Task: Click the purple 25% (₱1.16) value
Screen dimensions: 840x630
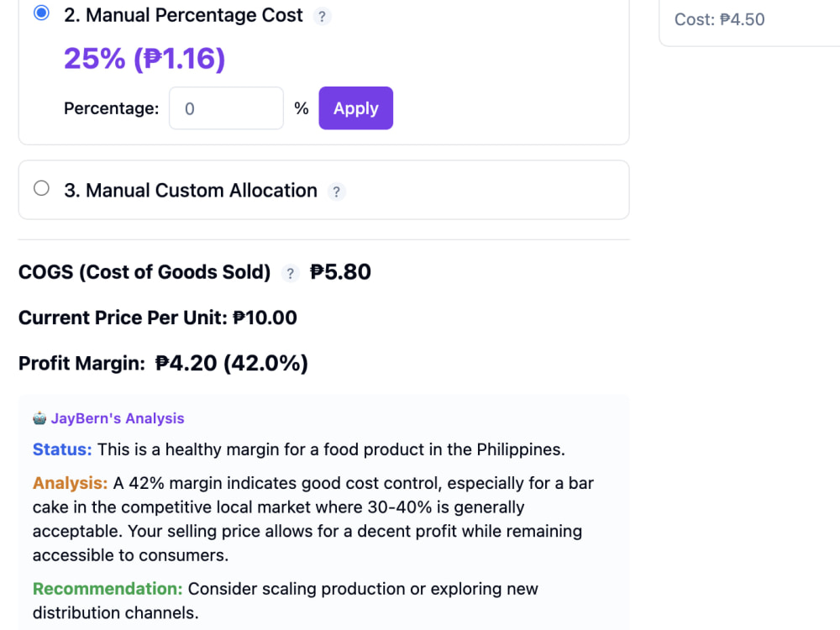Action: tap(144, 59)
